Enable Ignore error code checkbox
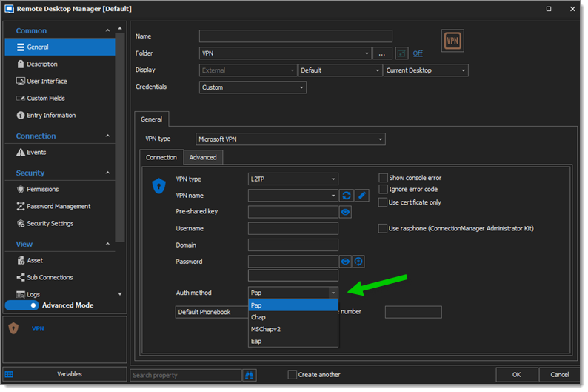 point(383,190)
